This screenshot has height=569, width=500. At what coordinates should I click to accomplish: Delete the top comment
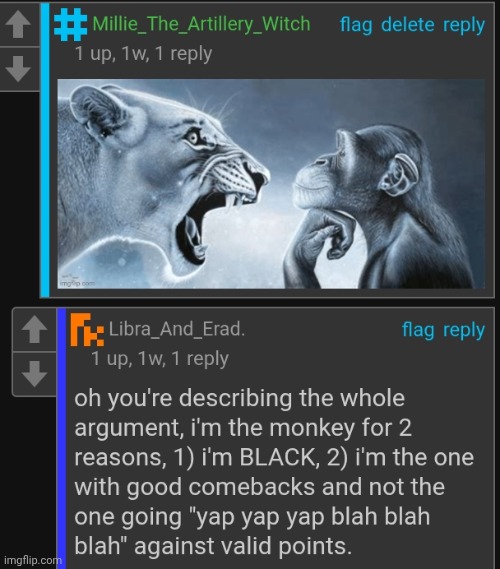407,25
